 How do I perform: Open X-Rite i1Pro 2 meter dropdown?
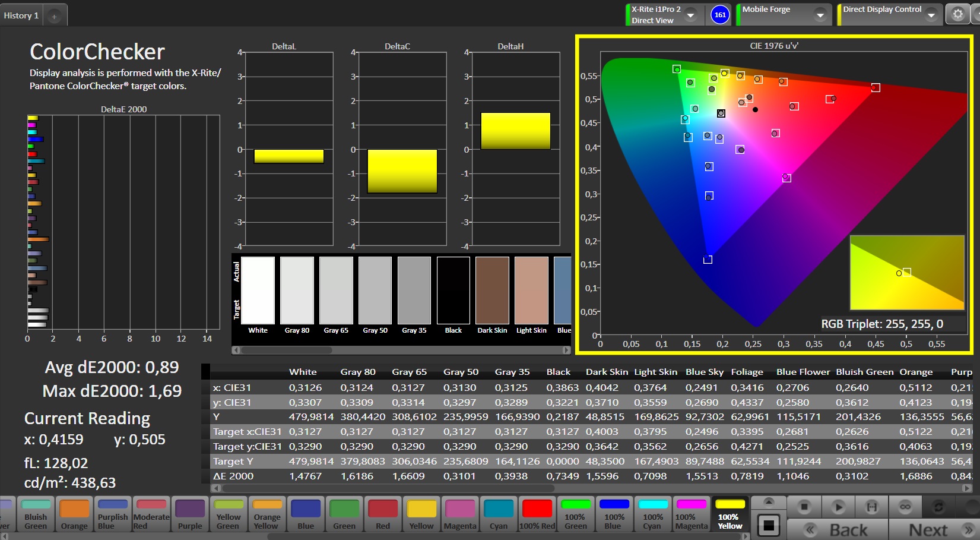click(x=690, y=15)
